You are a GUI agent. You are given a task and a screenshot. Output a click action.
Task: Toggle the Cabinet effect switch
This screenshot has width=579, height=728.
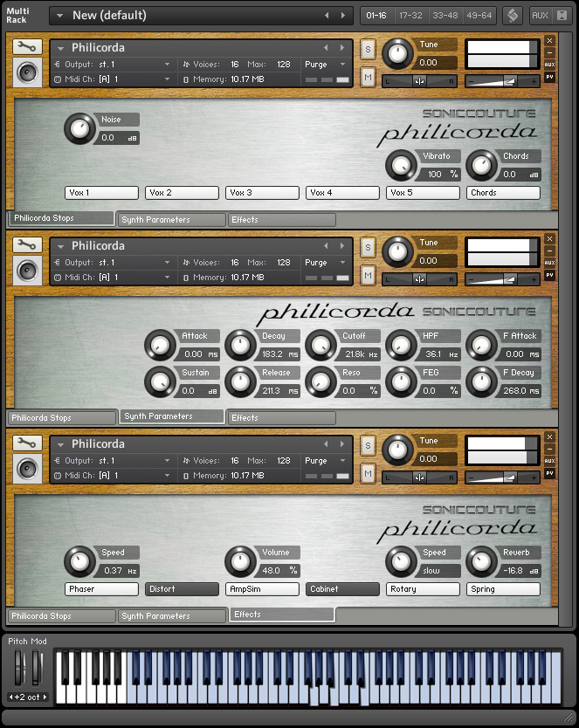point(342,589)
